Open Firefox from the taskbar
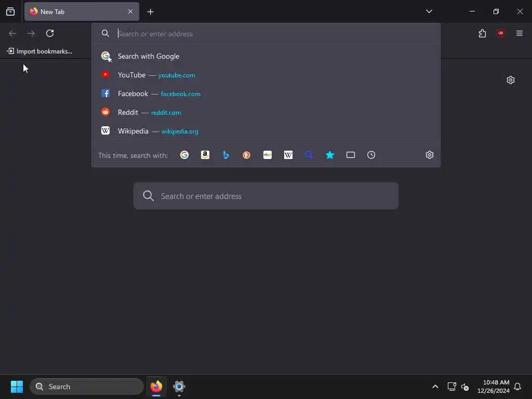Viewport: 532px width, 399px height. pyautogui.click(x=156, y=387)
